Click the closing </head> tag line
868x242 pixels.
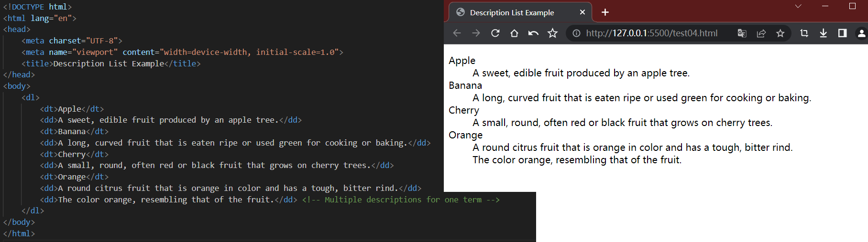(x=19, y=74)
